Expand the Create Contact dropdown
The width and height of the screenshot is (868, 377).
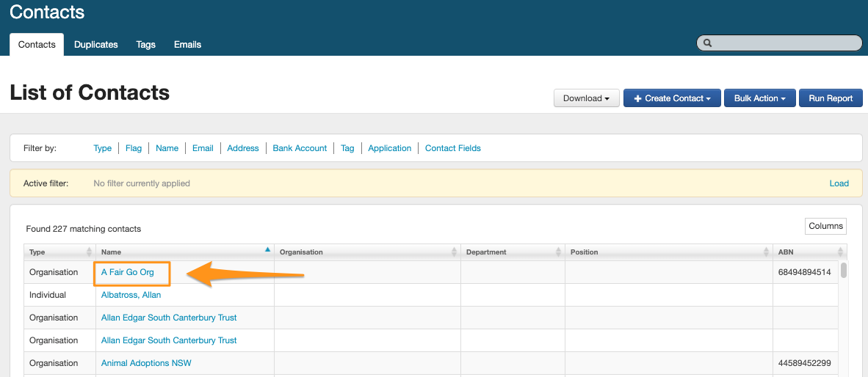(673, 98)
